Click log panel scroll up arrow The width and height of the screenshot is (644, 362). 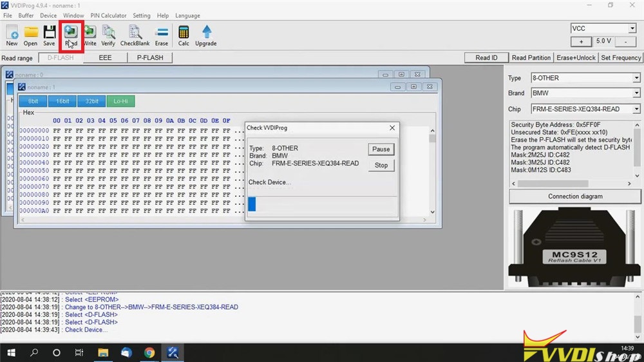638,297
